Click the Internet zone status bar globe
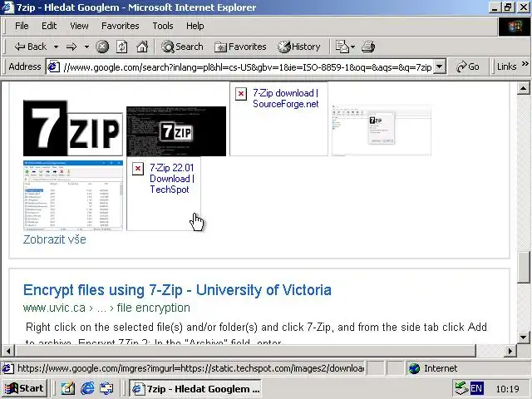532x399 pixels. 414,368
